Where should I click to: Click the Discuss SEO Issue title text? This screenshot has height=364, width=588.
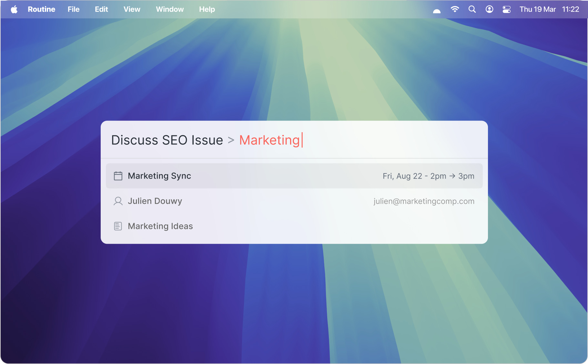pos(167,140)
